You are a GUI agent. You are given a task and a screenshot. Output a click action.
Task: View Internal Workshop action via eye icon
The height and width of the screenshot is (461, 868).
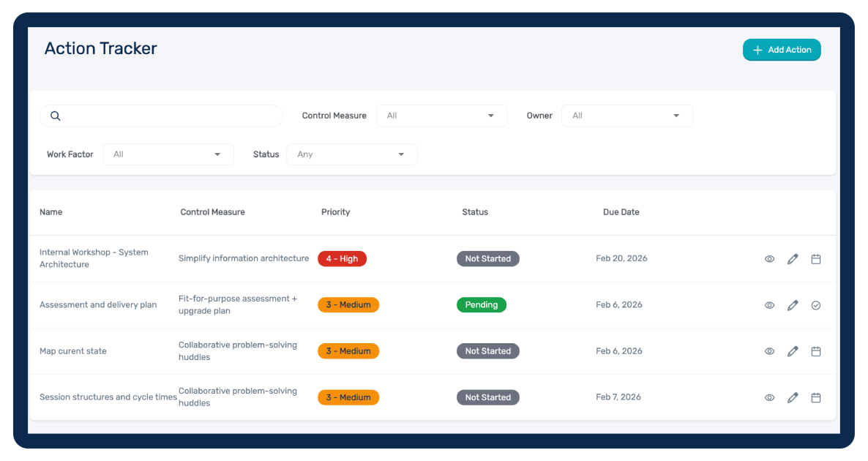769,259
